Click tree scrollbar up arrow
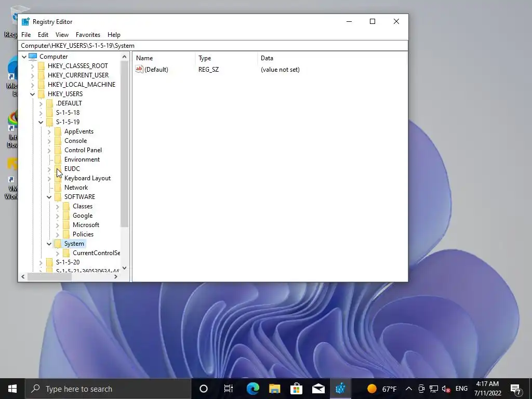The image size is (532, 399). click(124, 57)
